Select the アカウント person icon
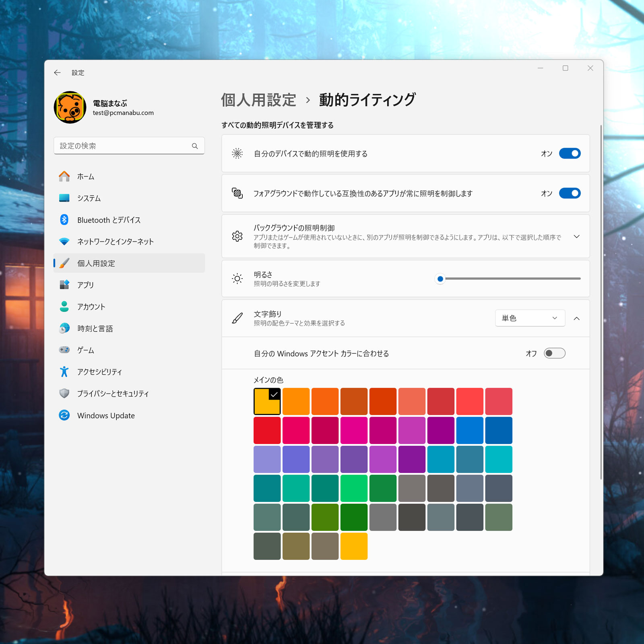644x644 pixels. pyautogui.click(x=65, y=306)
